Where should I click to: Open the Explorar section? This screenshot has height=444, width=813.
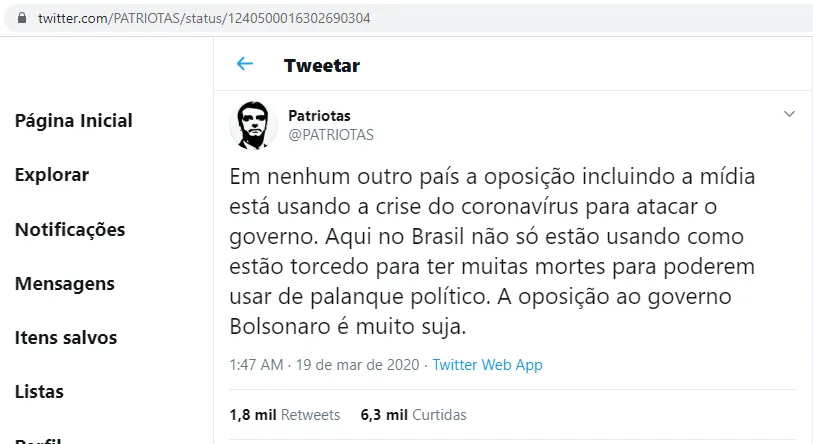pos(52,175)
